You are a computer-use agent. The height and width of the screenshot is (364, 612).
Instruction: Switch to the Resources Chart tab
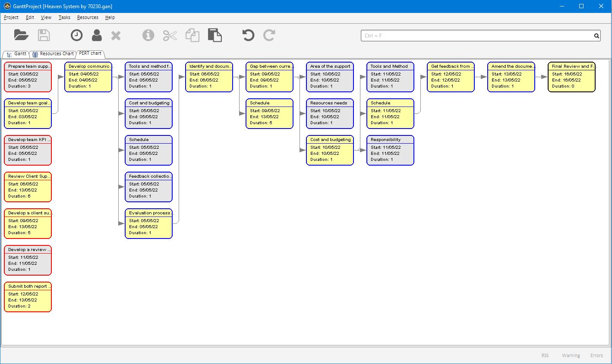53,54
